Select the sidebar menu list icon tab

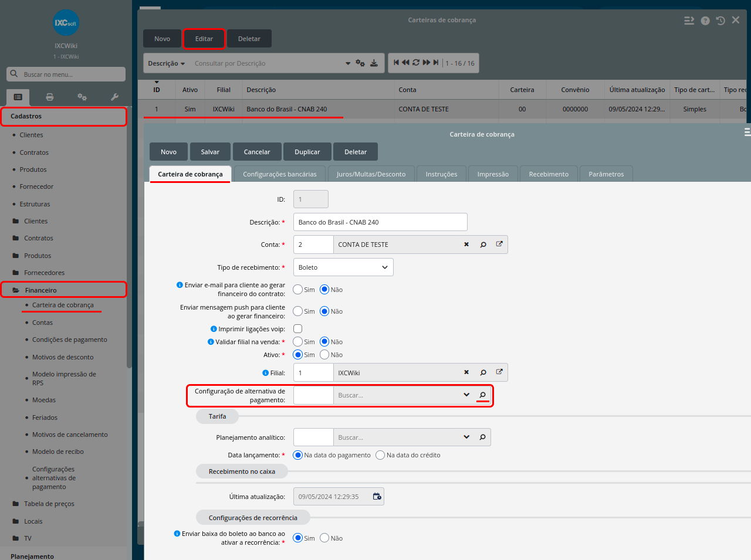(x=18, y=97)
